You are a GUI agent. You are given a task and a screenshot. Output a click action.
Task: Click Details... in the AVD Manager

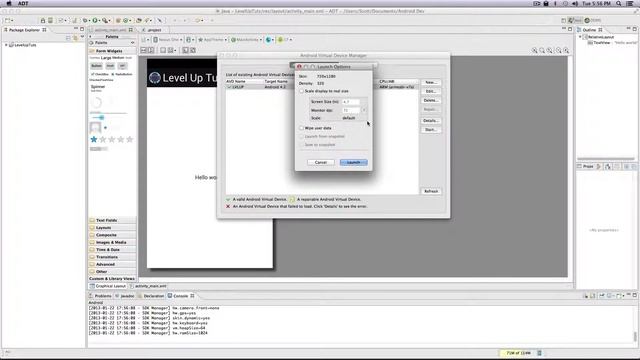[431, 121]
